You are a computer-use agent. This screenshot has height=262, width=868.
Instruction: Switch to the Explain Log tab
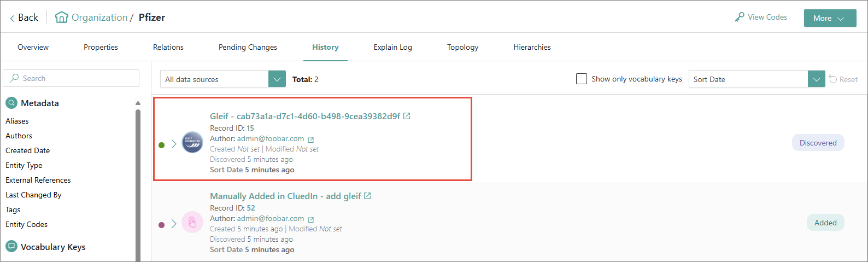(392, 48)
